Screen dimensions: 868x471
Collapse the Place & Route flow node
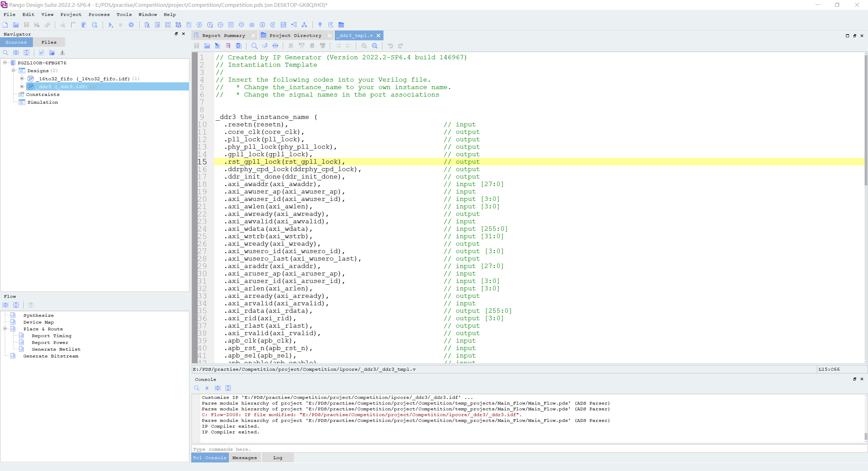click(x=5, y=329)
